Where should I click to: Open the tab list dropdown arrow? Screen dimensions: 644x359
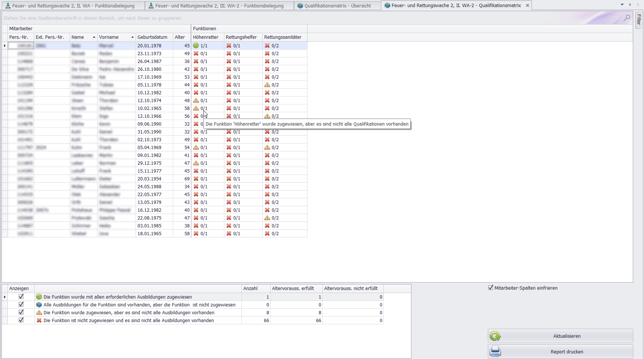[622, 5]
